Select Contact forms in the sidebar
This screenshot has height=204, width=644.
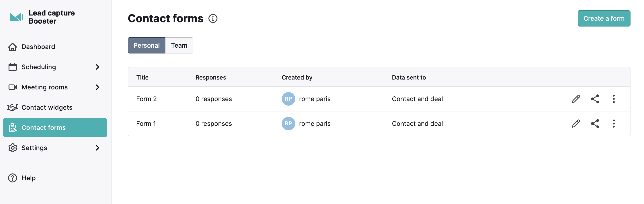55,128
